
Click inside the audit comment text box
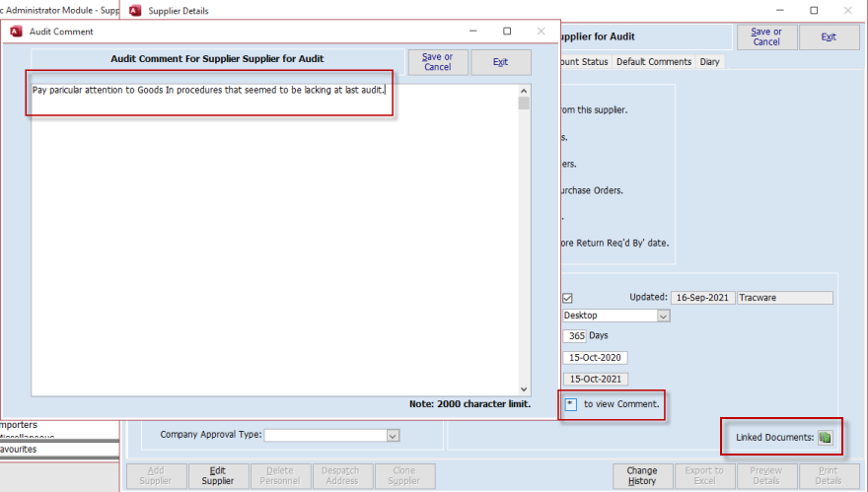(276, 246)
